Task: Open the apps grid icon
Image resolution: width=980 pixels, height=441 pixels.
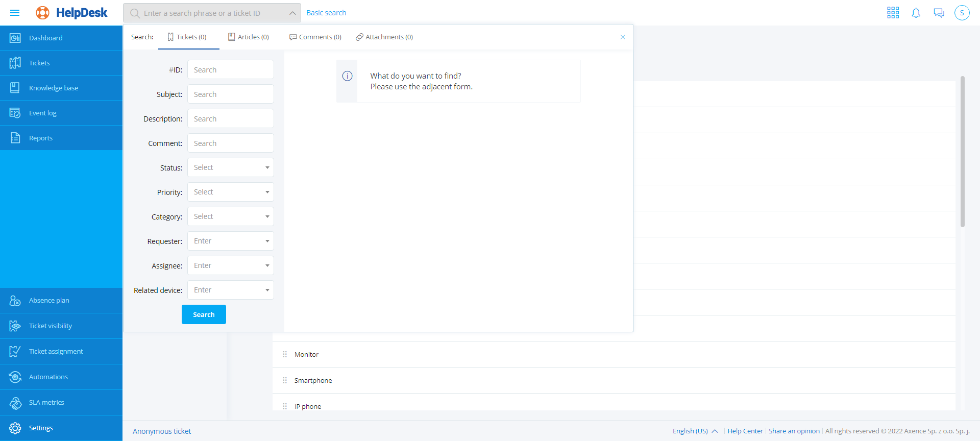Action: 893,13
